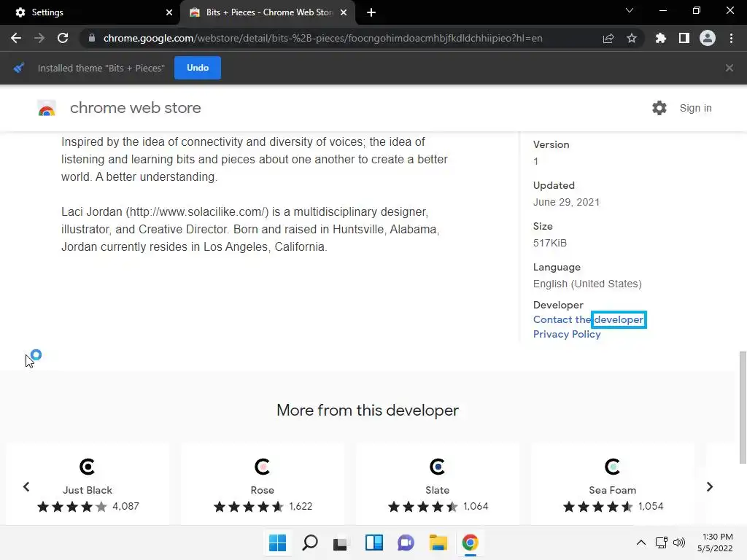747x560 pixels.
Task: Open the Extensions puzzle menu
Action: click(x=660, y=38)
